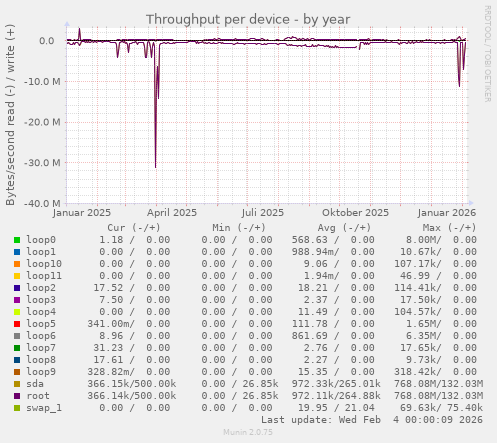Select the 'root' legend label
The image size is (497, 443).
tap(38, 396)
